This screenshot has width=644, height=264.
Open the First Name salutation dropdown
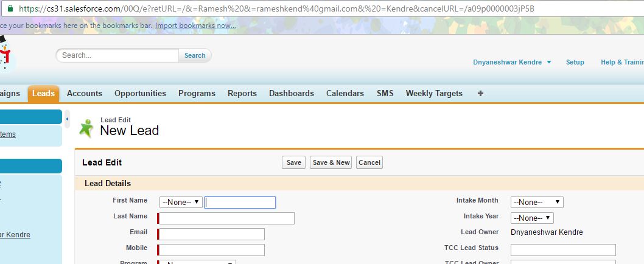181,202
